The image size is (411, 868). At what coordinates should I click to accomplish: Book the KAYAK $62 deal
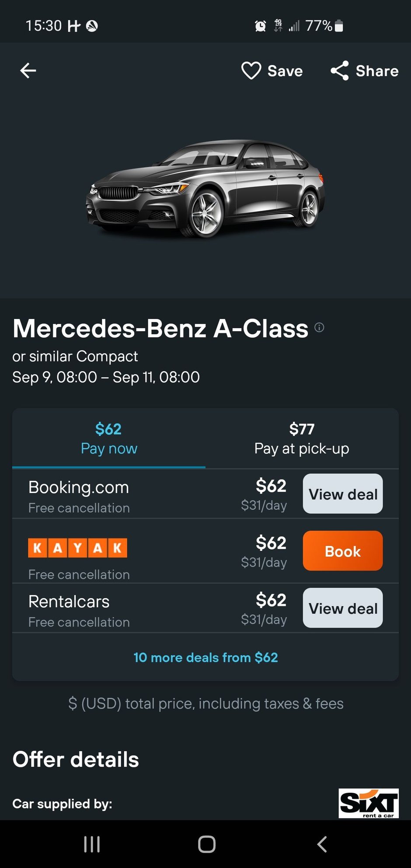tap(342, 551)
